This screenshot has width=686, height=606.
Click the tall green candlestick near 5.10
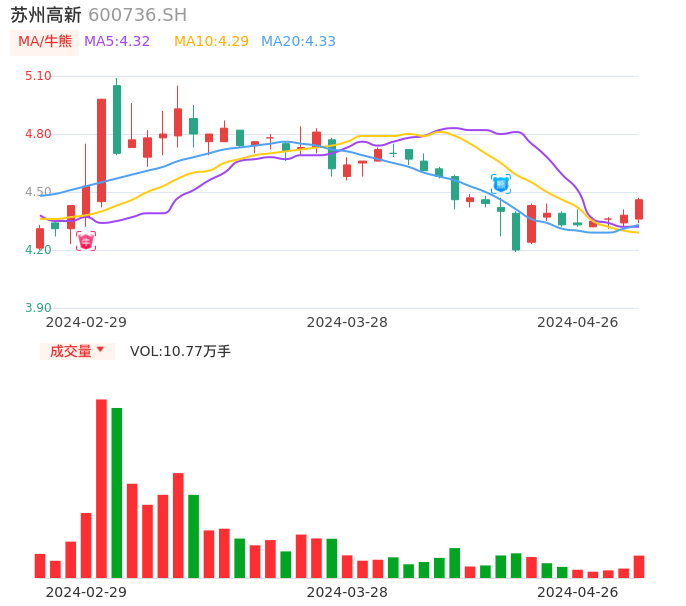click(x=117, y=119)
